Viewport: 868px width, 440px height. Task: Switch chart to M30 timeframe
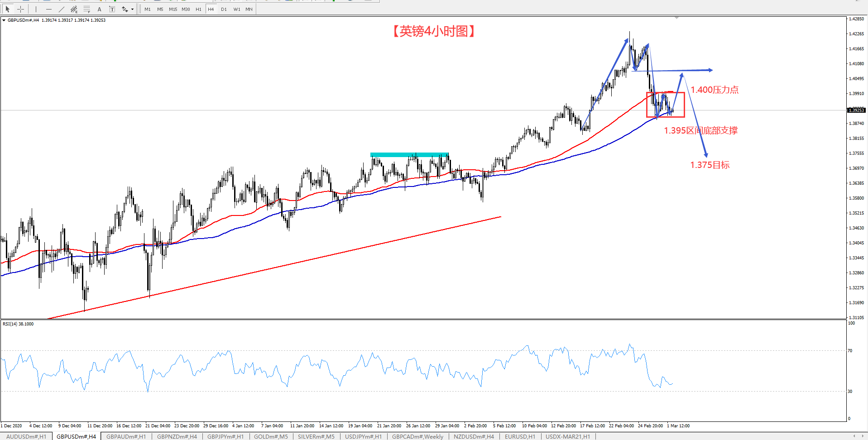click(186, 9)
